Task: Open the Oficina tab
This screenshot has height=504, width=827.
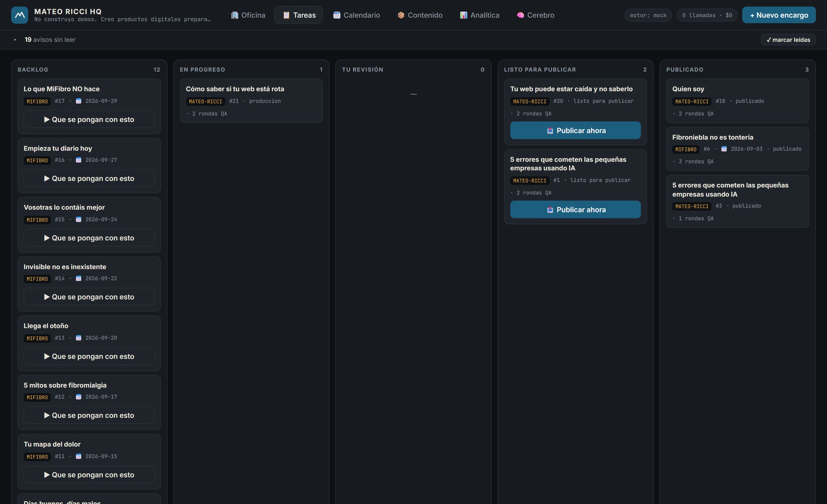Action: click(248, 15)
